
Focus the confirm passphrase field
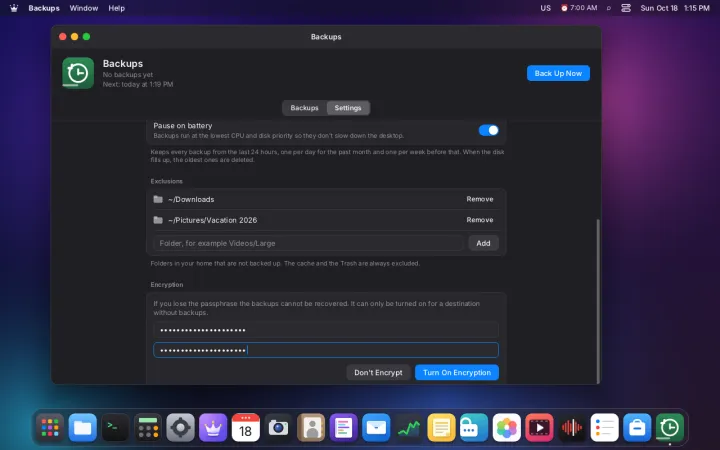pyautogui.click(x=326, y=350)
